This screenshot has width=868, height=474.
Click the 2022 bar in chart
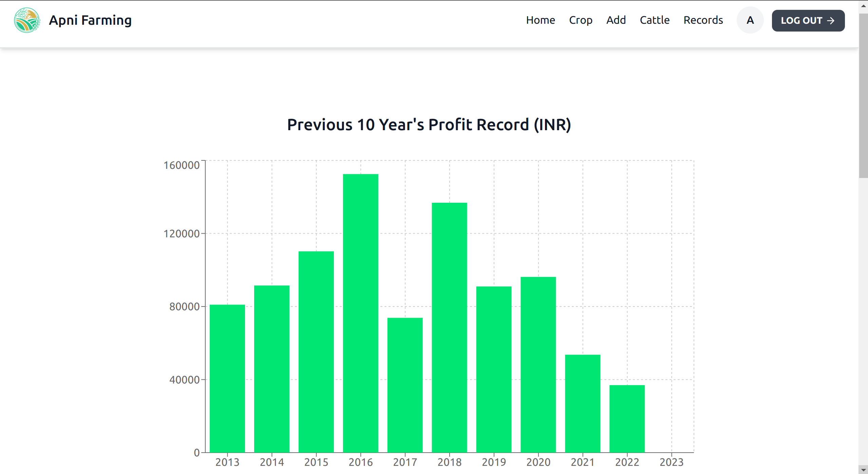(627, 418)
